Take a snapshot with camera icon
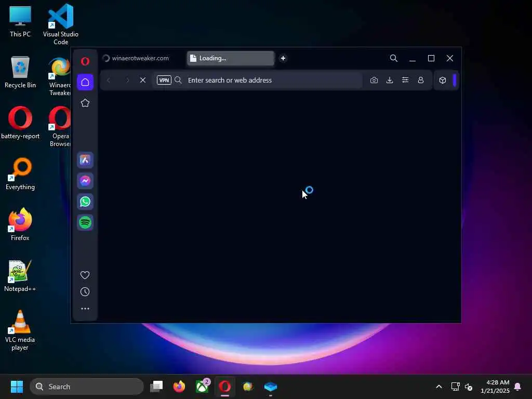Image resolution: width=532 pixels, height=399 pixels. (374, 80)
